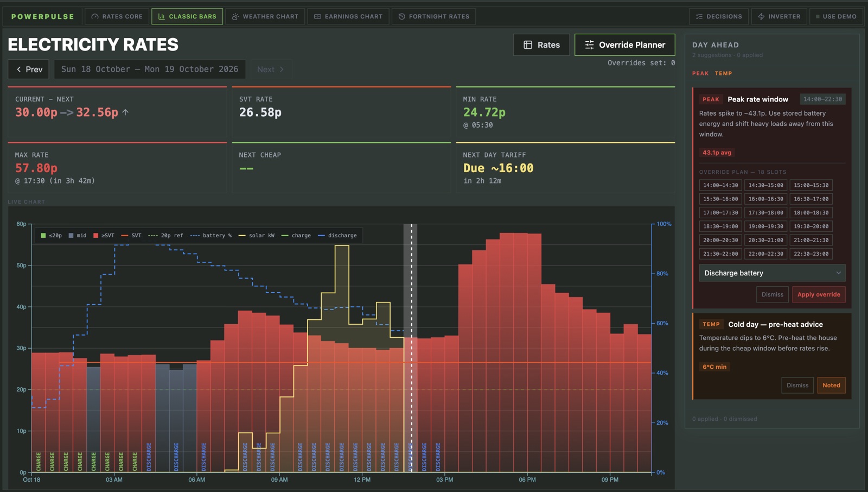The image size is (868, 492).
Task: Click the mid legend swatch
Action: pos(71,236)
